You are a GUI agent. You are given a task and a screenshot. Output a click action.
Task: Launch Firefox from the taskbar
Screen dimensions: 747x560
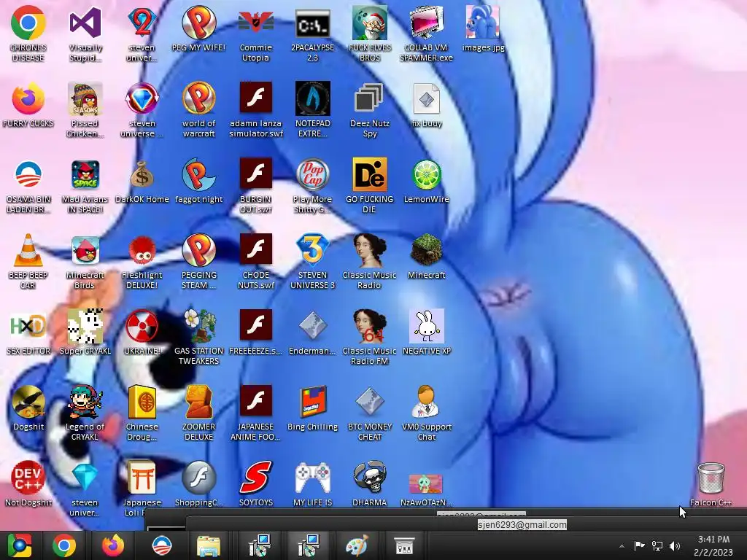(113, 545)
